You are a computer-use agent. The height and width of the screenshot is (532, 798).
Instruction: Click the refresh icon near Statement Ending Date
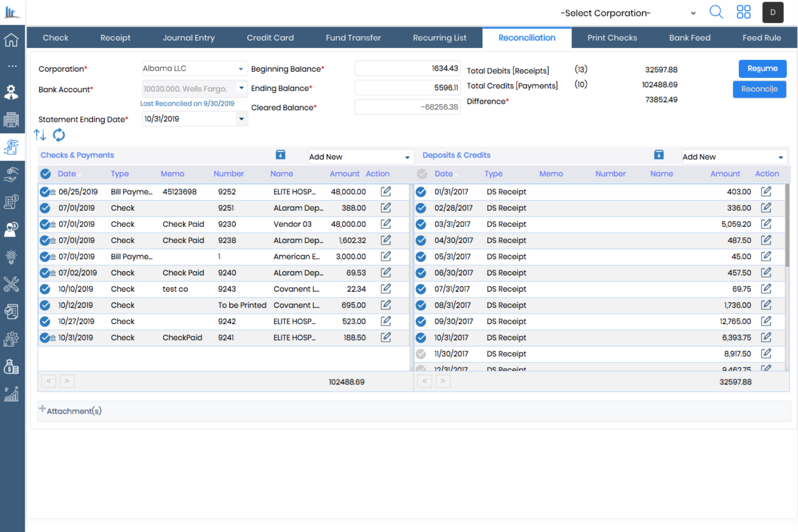tap(59, 135)
